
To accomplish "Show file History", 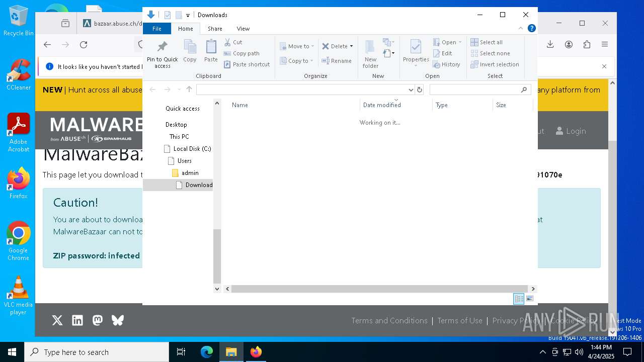I will [x=447, y=64].
